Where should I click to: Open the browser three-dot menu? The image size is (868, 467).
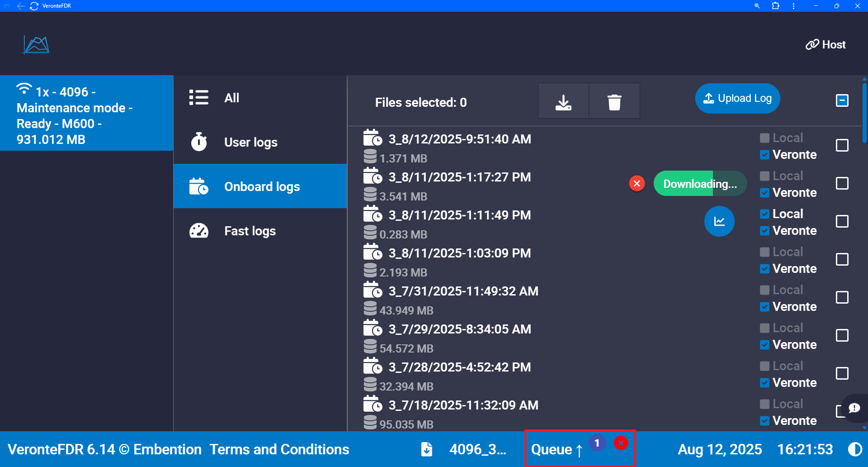(x=793, y=6)
